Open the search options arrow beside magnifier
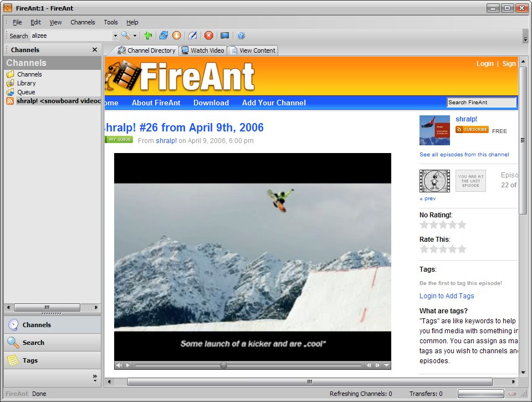This screenshot has width=532, height=402. [135, 35]
